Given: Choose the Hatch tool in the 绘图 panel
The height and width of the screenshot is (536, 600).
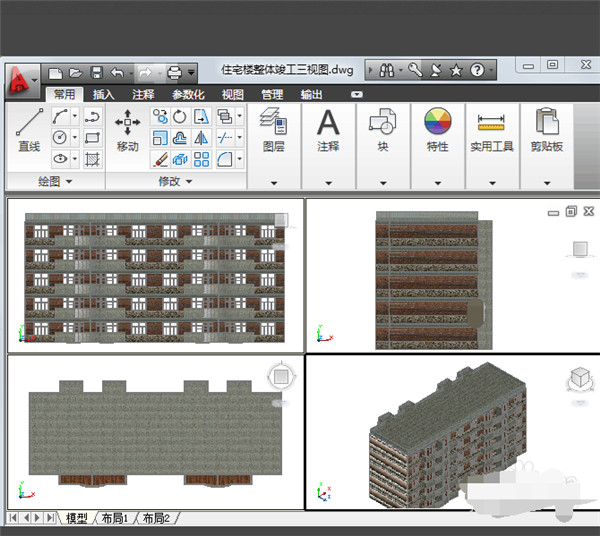Looking at the screenshot, I should pos(92,159).
